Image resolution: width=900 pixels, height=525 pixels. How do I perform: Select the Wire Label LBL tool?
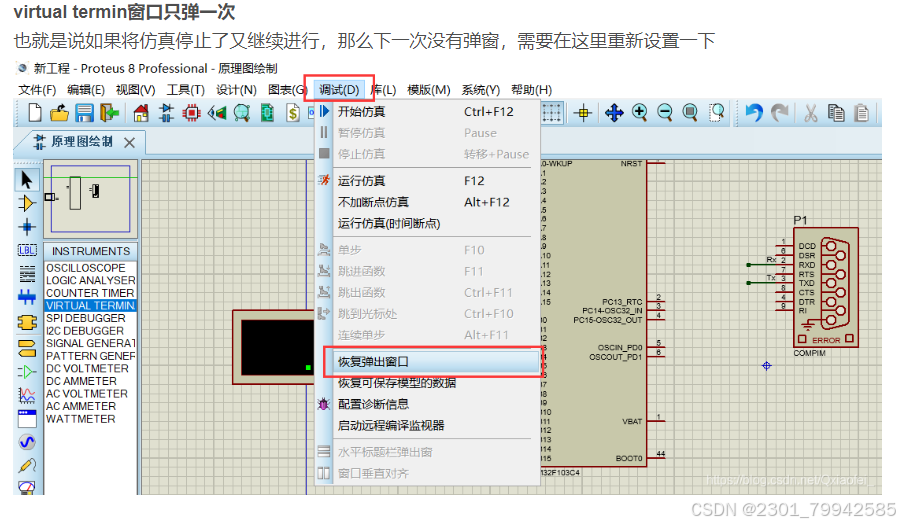click(26, 250)
